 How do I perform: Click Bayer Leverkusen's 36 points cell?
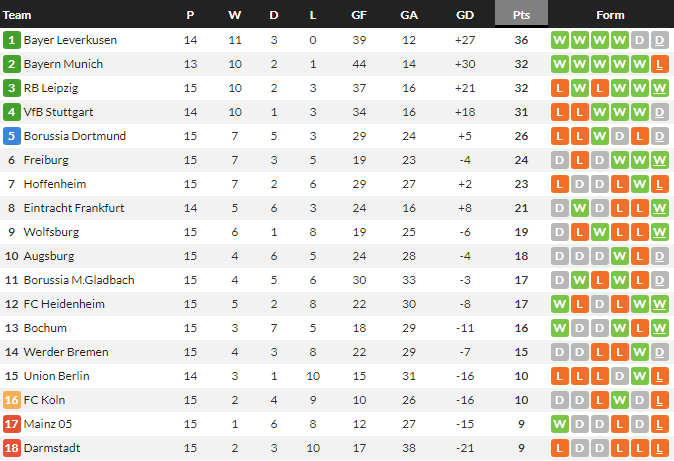tap(521, 40)
